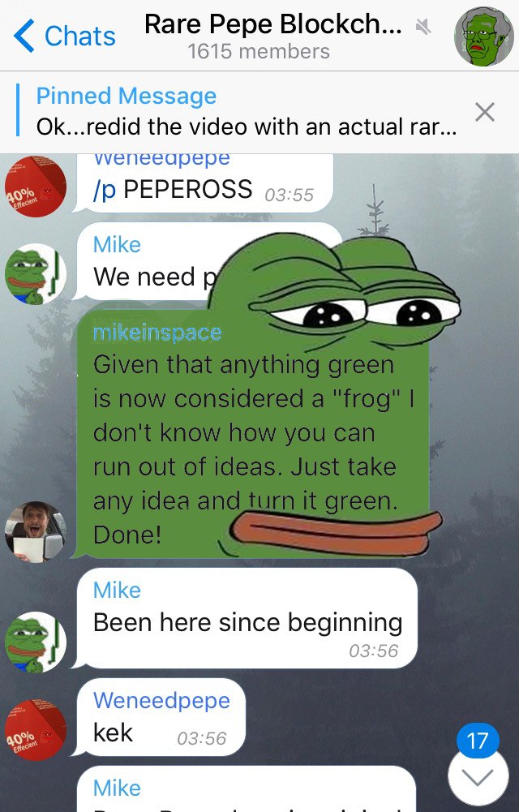Viewport: 519px width, 812px height.
Task: Tap Mike's name above 'Been here since beginning'
Action: tap(117, 591)
